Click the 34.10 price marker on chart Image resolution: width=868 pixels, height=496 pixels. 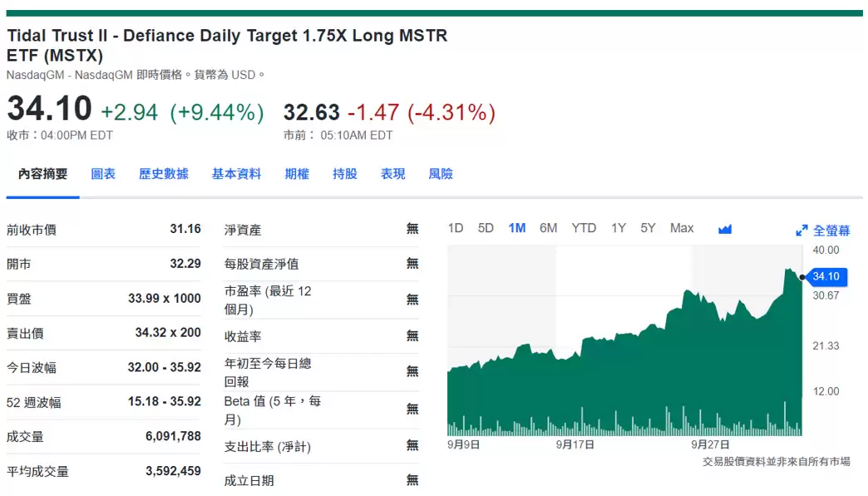pos(825,277)
